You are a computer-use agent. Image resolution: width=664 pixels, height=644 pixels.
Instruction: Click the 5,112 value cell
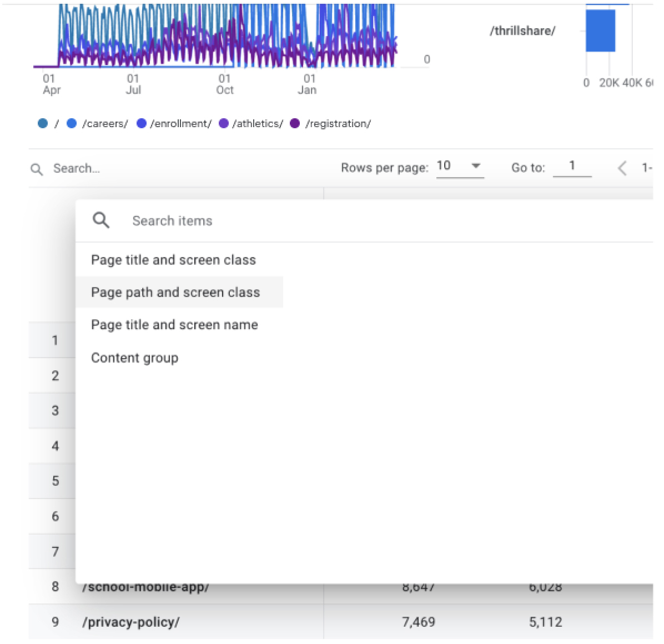click(545, 622)
